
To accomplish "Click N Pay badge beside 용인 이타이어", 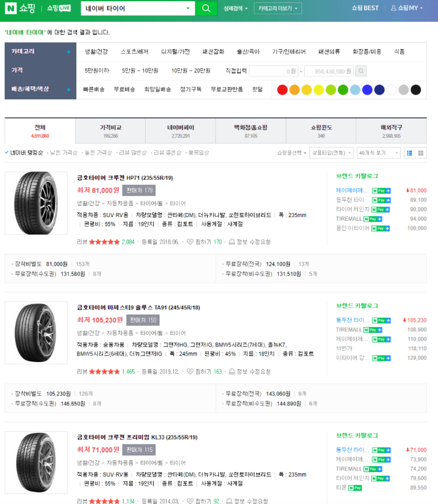I will coord(381,228).
